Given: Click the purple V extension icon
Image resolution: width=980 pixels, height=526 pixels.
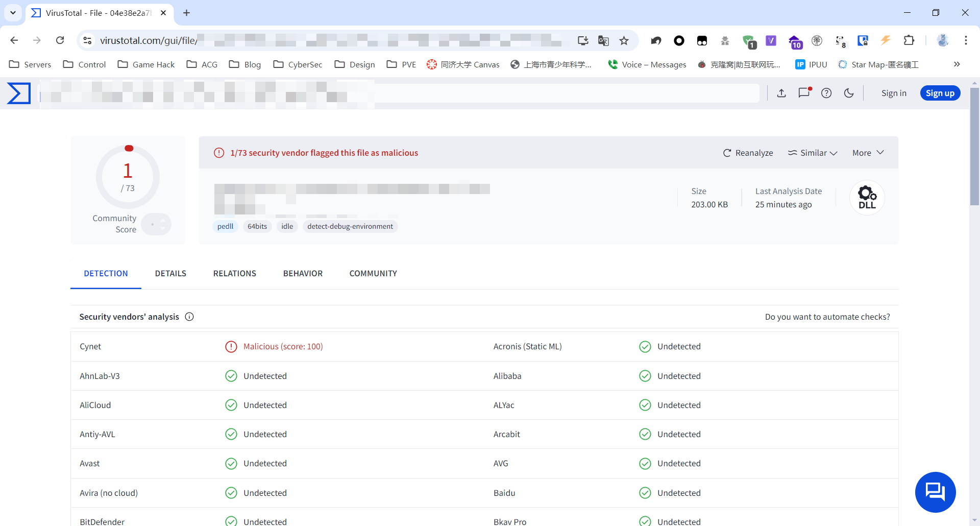Looking at the screenshot, I should [771, 40].
